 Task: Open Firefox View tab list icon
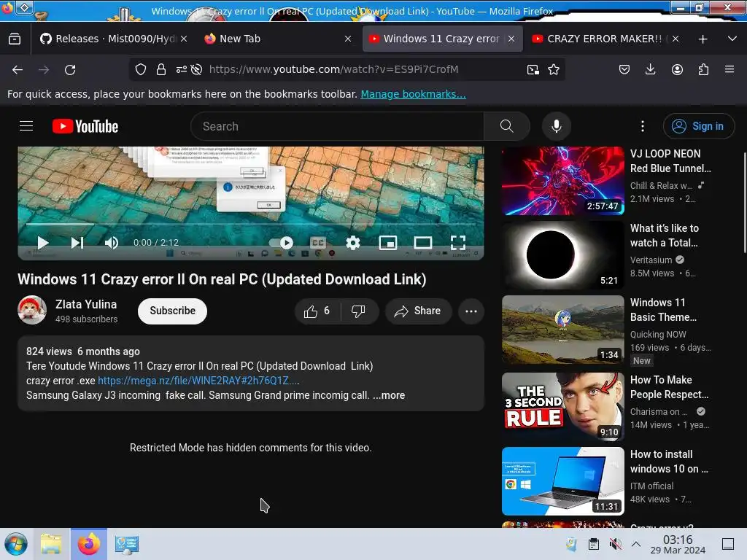pyautogui.click(x=15, y=39)
